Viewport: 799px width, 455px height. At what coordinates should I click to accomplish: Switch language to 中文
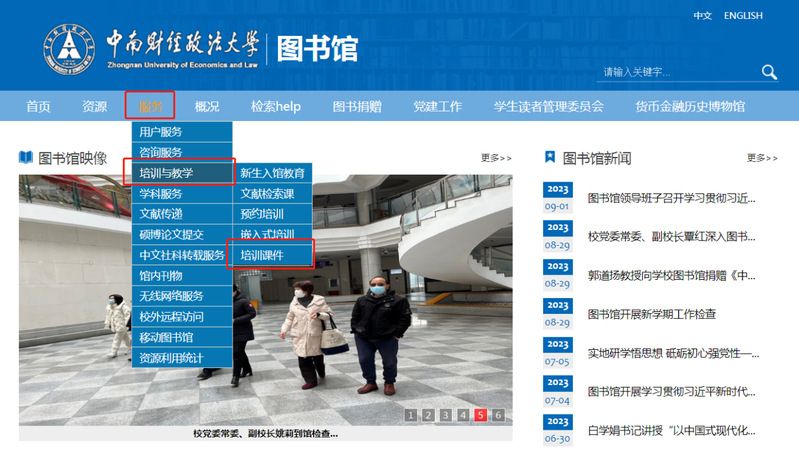pyautogui.click(x=703, y=16)
